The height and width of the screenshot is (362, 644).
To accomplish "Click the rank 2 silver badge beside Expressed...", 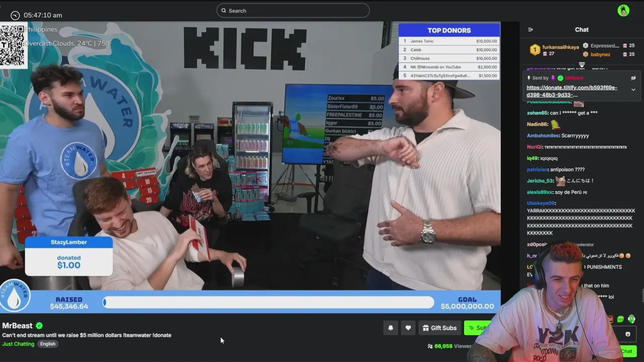I will pyautogui.click(x=586, y=46).
